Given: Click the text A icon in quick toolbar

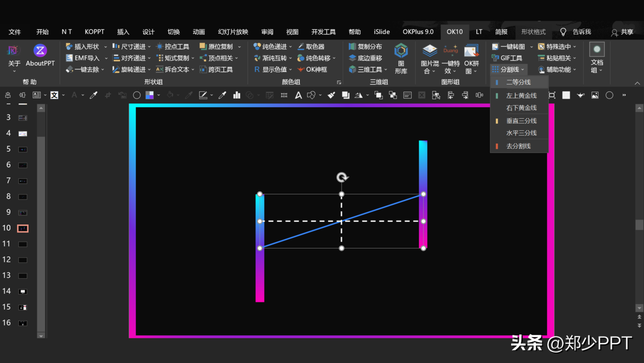Looking at the screenshot, I should (x=298, y=95).
